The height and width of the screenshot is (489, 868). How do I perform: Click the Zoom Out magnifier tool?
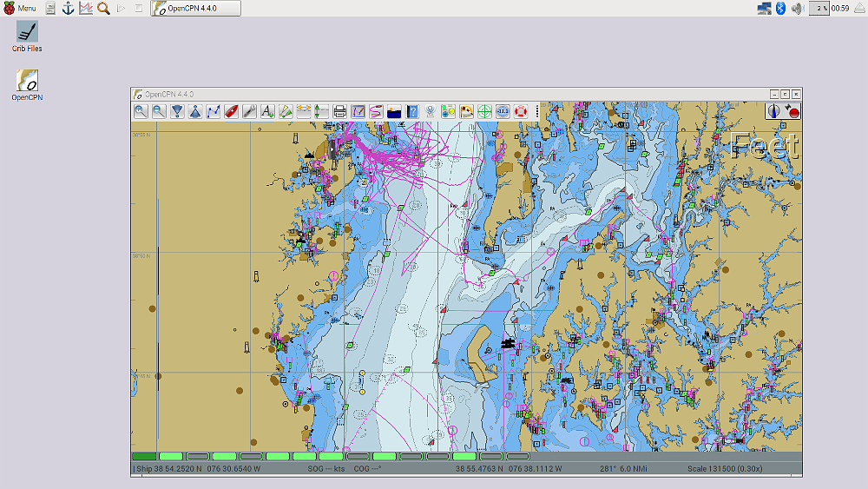click(159, 111)
